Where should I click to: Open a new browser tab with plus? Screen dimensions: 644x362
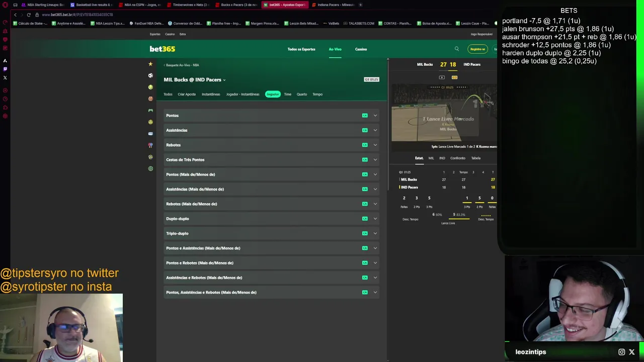[x=360, y=5]
